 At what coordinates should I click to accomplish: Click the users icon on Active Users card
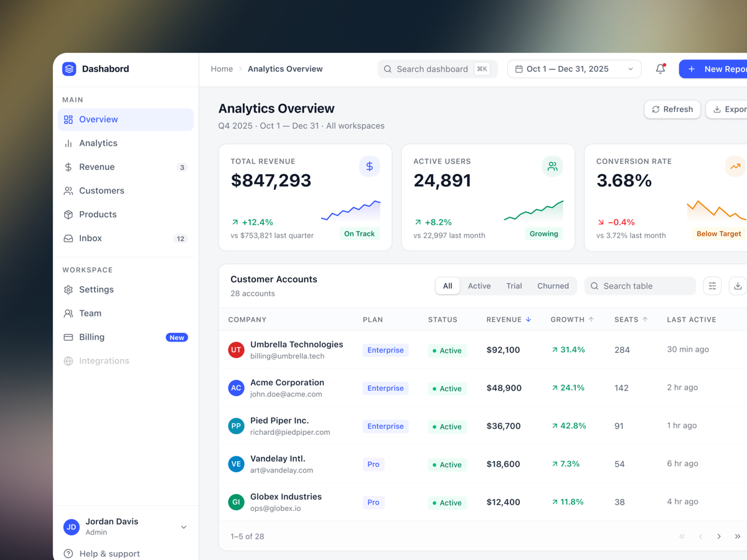[x=552, y=167]
